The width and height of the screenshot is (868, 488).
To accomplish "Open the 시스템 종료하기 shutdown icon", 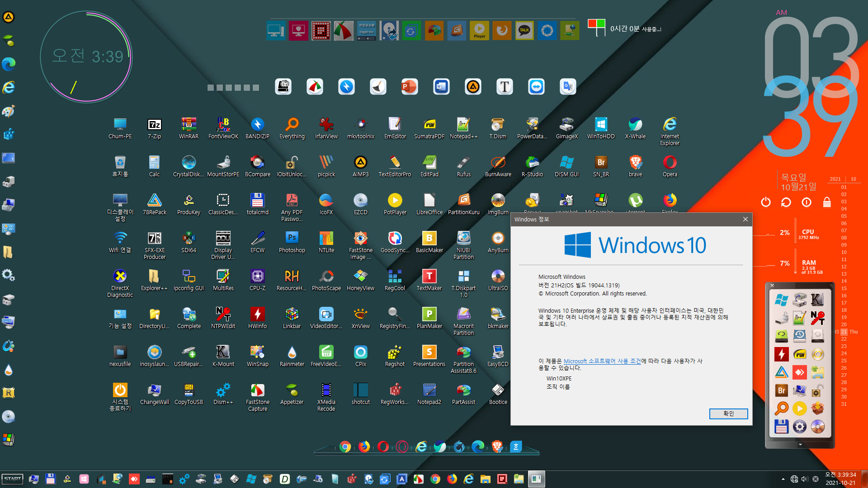I will (x=120, y=397).
